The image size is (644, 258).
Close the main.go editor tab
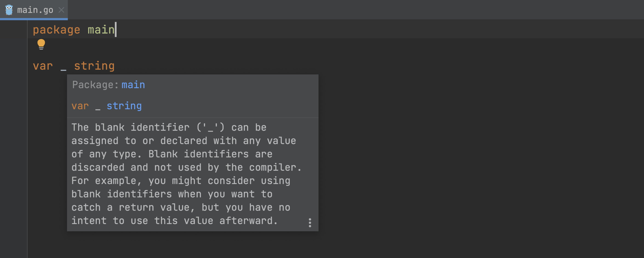[x=61, y=10]
